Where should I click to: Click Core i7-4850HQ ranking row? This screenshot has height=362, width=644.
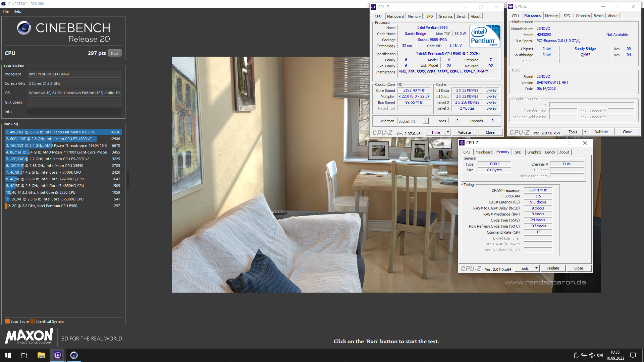(x=63, y=186)
